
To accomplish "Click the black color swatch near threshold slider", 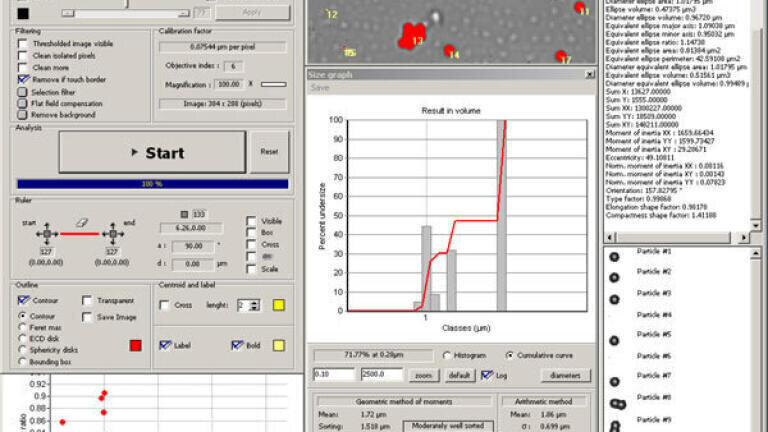I will point(23,14).
